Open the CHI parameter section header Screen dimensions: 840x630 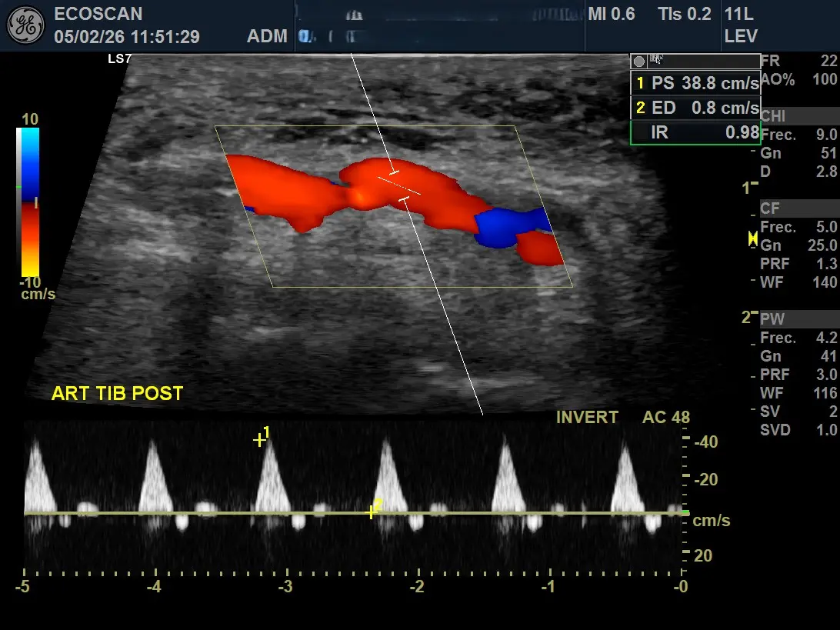pos(798,115)
